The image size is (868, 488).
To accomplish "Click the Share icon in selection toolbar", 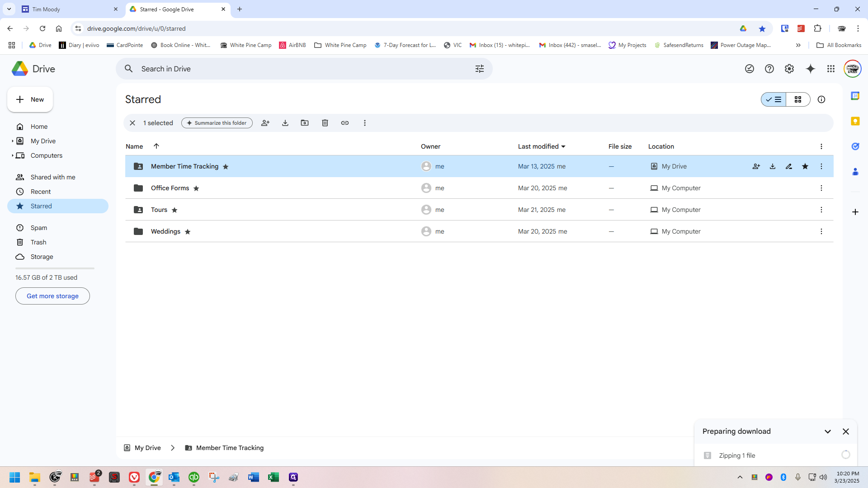I will click(265, 123).
